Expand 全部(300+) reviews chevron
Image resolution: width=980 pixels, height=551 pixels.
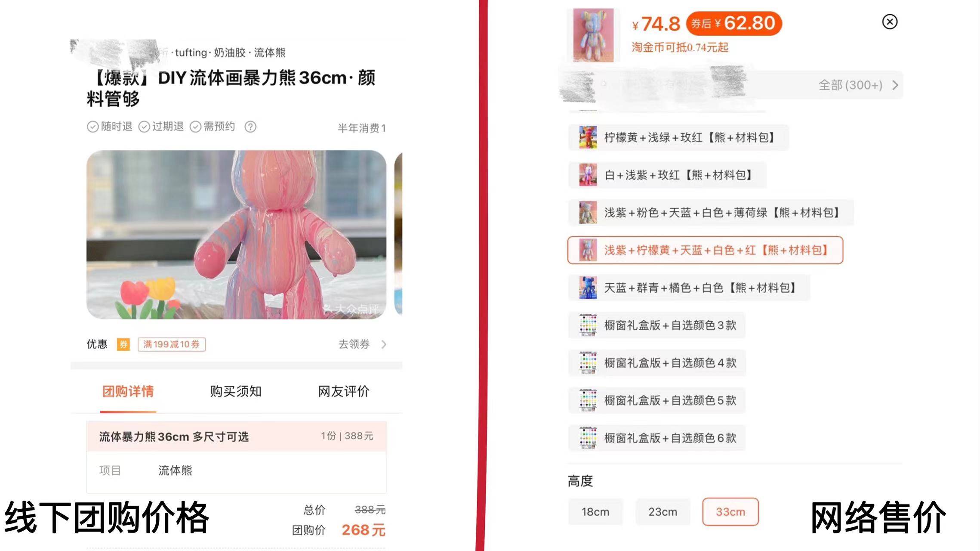pos(895,85)
